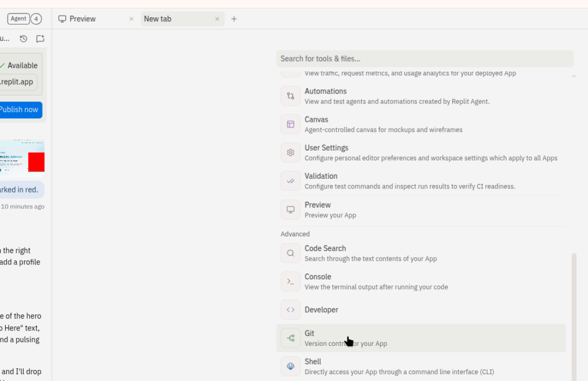Open the Validation checkmark icon
588x381 pixels.
point(291,181)
